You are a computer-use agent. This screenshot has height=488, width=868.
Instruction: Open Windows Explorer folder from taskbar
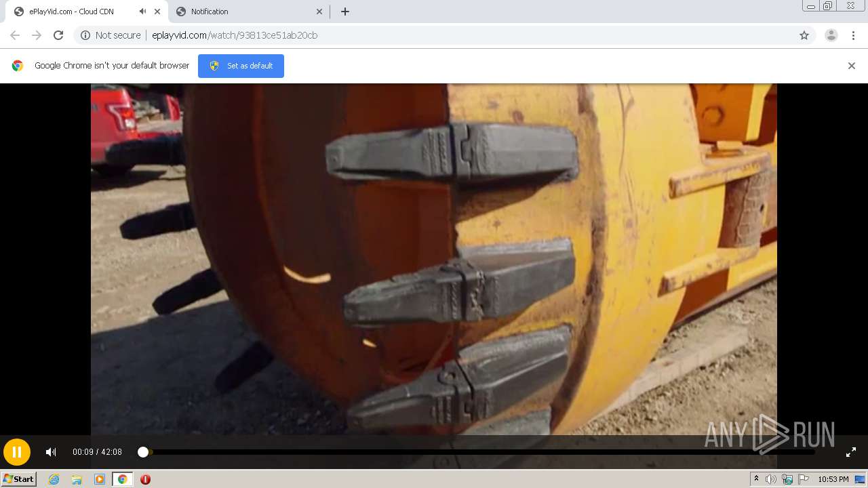coord(77,479)
